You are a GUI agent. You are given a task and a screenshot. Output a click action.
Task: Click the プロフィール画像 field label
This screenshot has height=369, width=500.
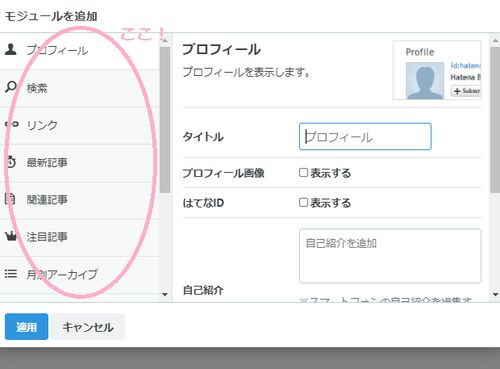point(223,173)
